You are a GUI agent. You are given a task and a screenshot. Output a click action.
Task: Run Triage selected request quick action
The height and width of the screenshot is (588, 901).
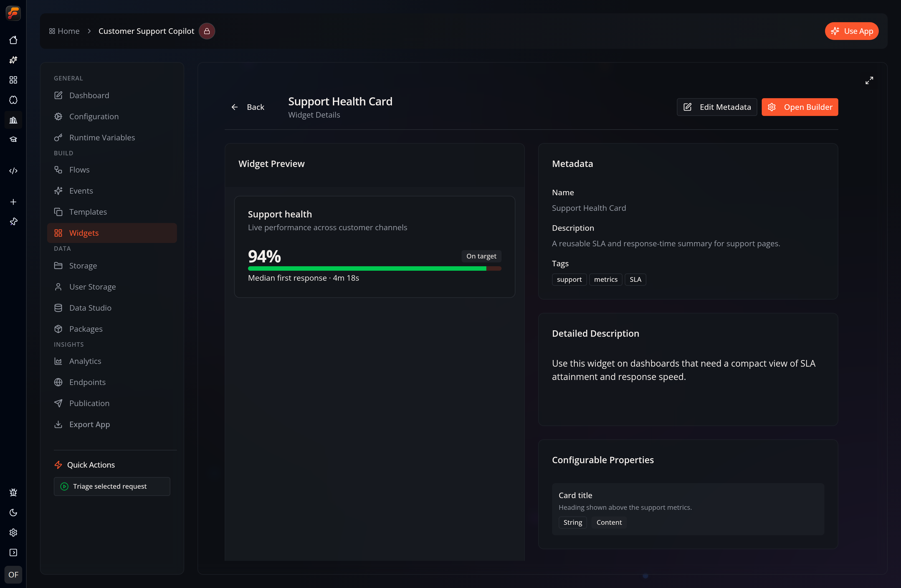112,486
